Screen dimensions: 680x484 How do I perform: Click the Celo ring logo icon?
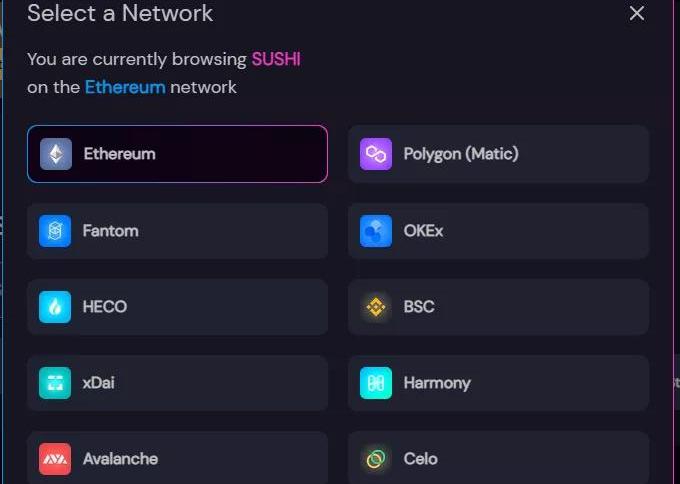coord(376,459)
